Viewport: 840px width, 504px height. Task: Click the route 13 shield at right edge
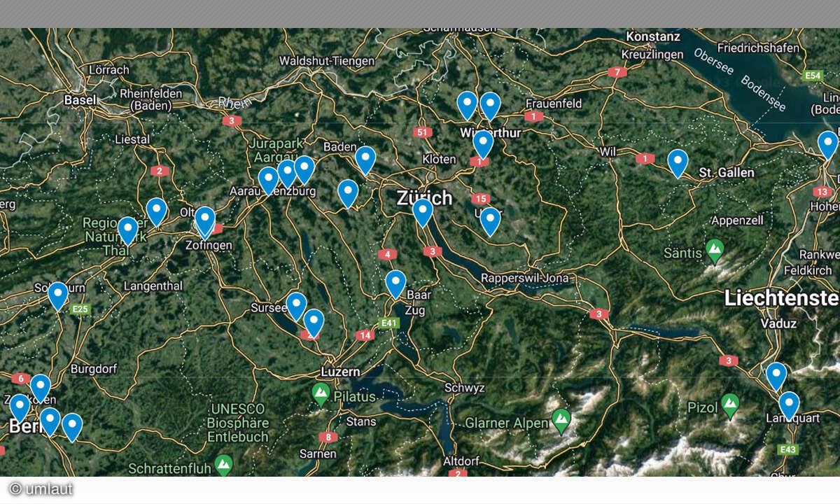(x=823, y=192)
